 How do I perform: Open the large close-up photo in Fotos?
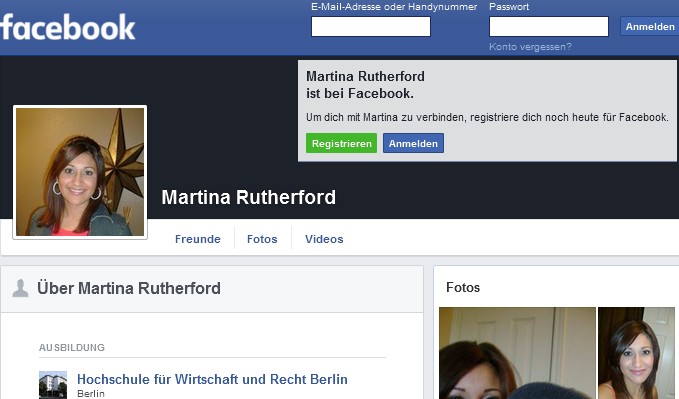click(x=517, y=353)
